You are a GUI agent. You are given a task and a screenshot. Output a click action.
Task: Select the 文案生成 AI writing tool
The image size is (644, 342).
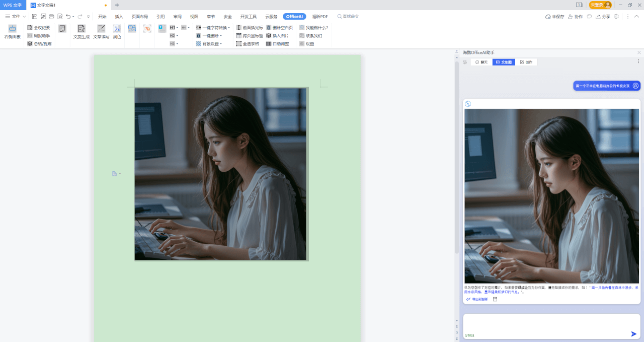82,32
